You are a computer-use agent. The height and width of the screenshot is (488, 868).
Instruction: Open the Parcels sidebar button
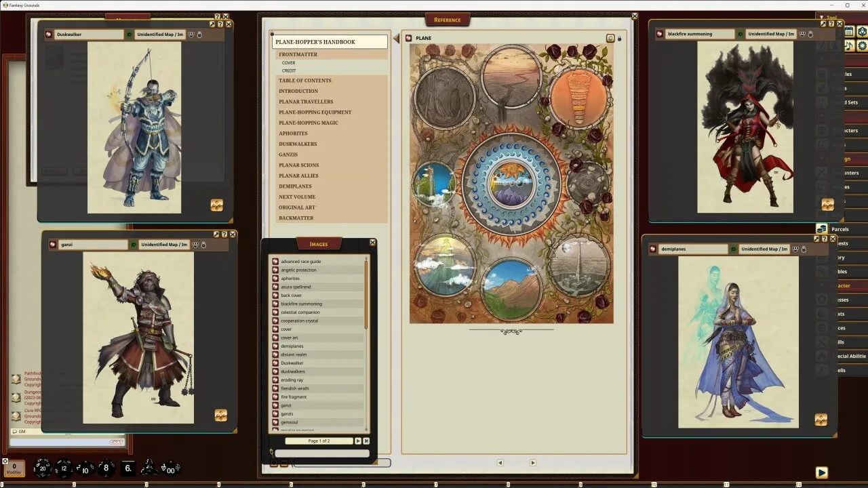[841, 229]
